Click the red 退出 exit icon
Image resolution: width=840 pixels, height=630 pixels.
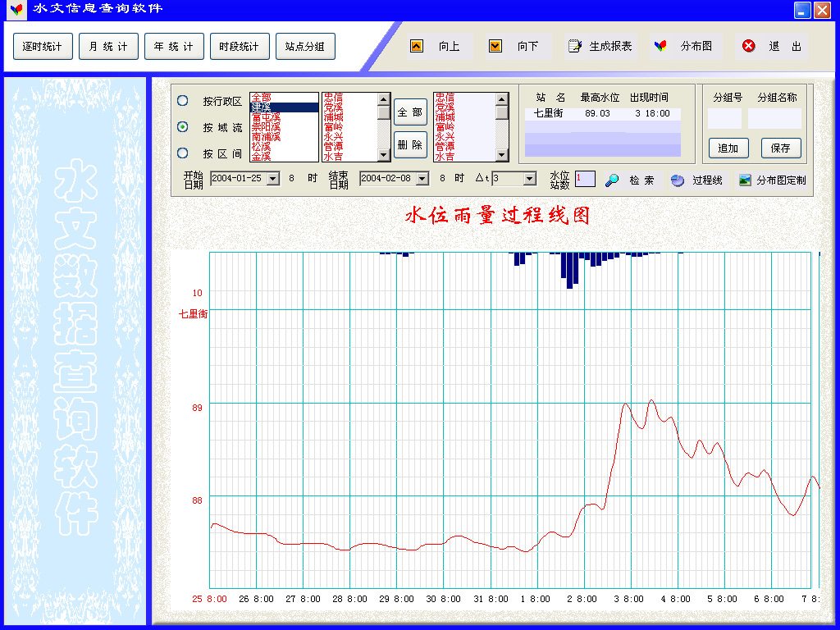click(749, 46)
